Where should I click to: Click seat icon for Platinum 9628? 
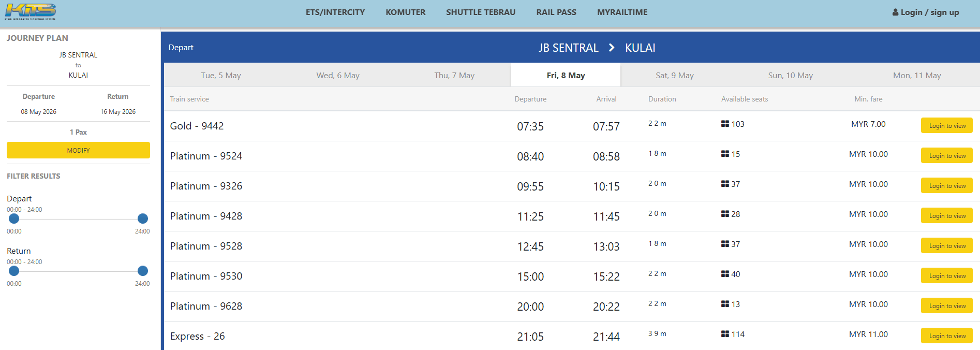coord(725,304)
